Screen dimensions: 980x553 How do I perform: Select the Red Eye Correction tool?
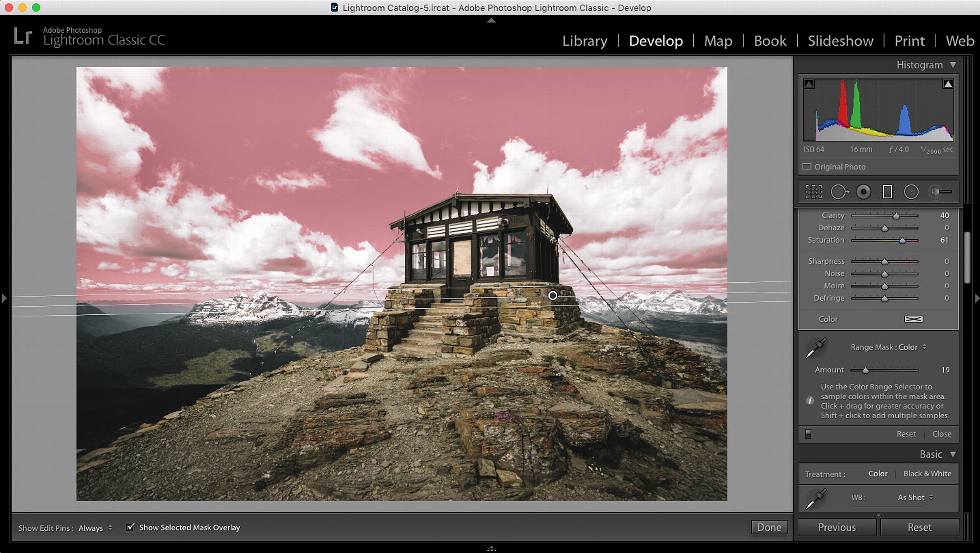[x=863, y=192]
